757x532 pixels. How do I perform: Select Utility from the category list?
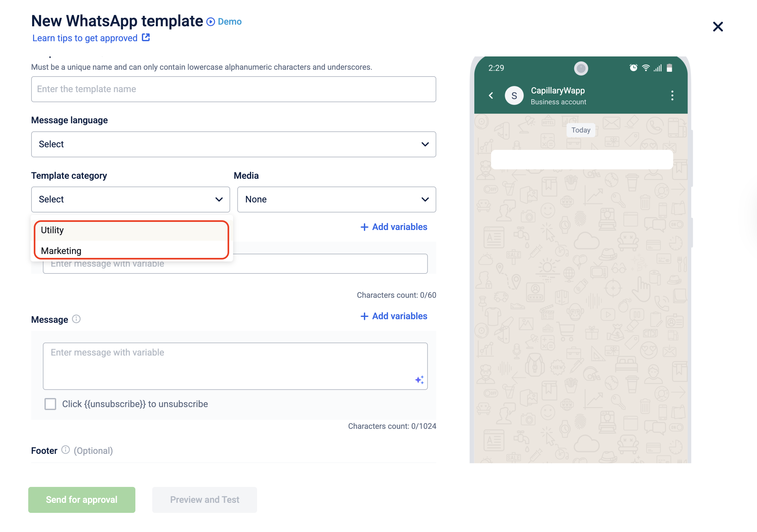131,230
